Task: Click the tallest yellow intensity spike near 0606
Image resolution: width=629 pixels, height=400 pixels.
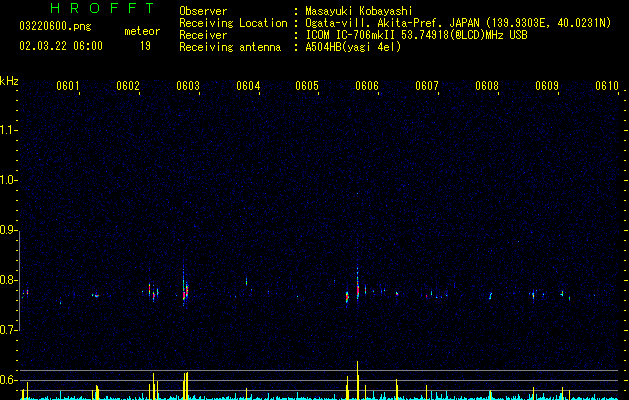Action: pyautogui.click(x=357, y=380)
